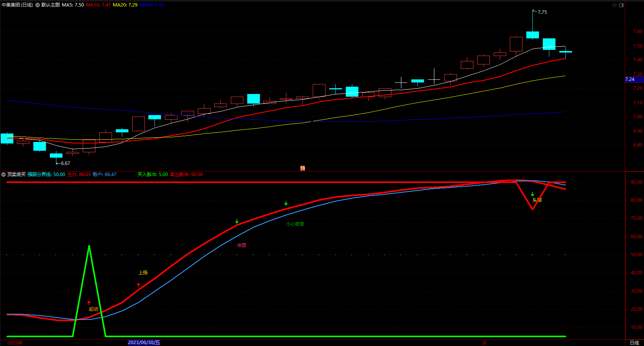Click the 日线 period button at bottom right
Image resolution: width=644 pixels, height=346 pixels.
[635, 343]
